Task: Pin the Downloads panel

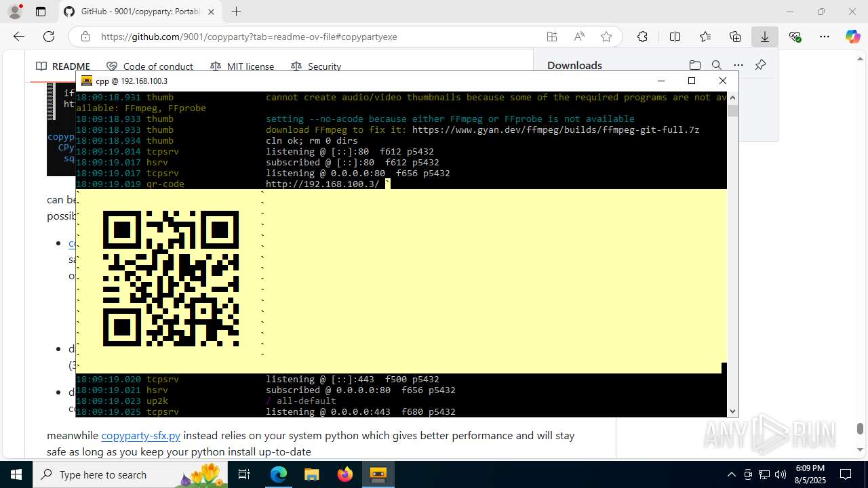Action: click(x=760, y=65)
